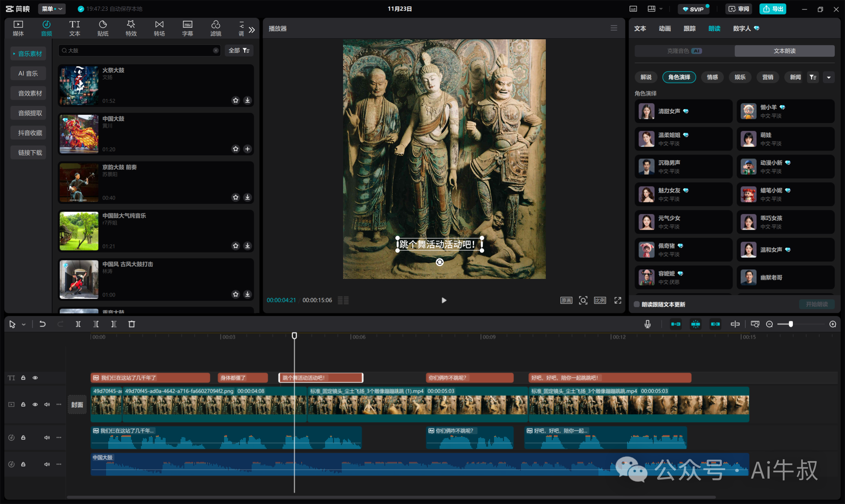Click the undo arrow in timeline toolbar

43,324
